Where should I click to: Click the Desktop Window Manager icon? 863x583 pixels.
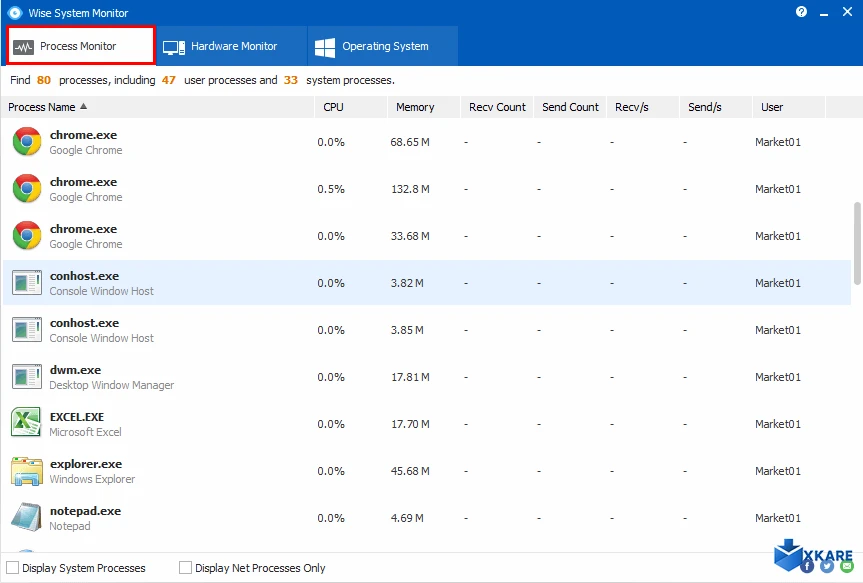tap(26, 377)
